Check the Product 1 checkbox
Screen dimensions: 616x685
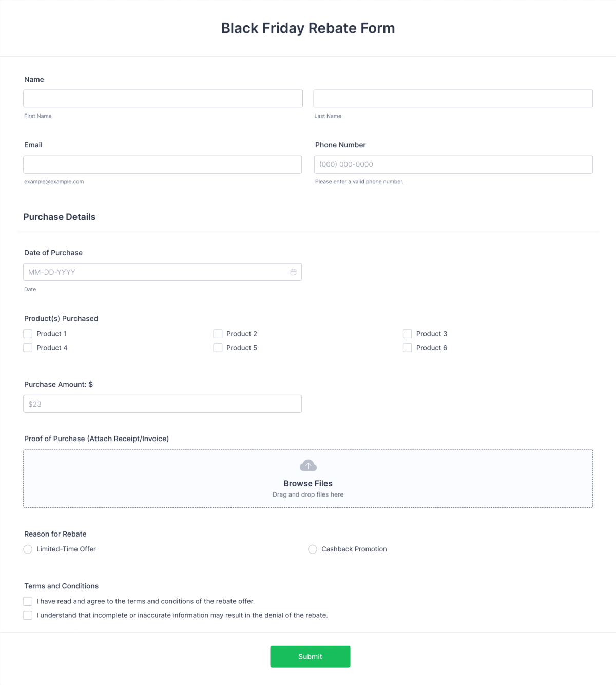[x=28, y=334]
